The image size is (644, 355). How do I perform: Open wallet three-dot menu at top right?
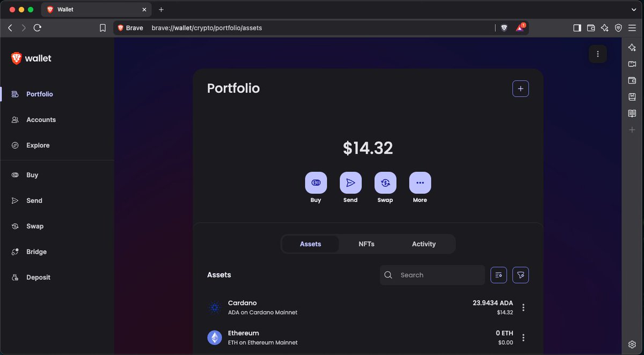598,54
